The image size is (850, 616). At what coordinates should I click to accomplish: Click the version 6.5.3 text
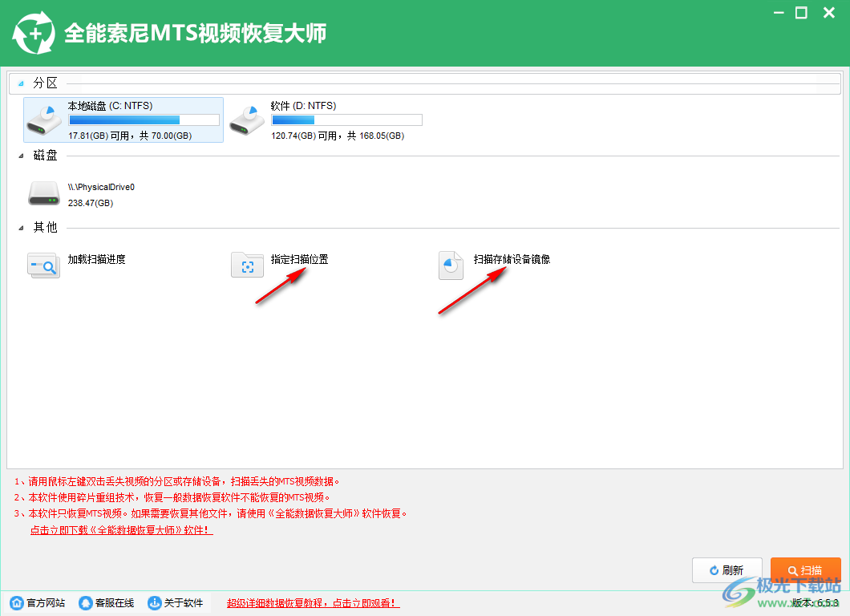point(816,602)
